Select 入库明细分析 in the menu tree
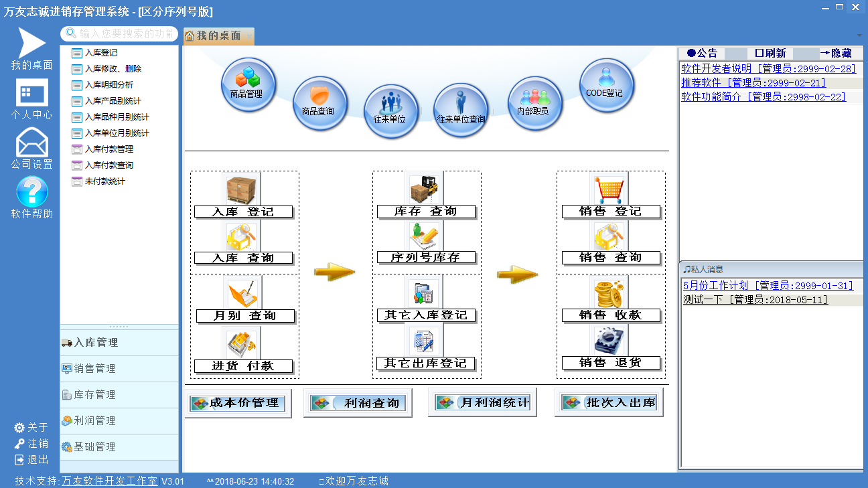 click(x=102, y=85)
